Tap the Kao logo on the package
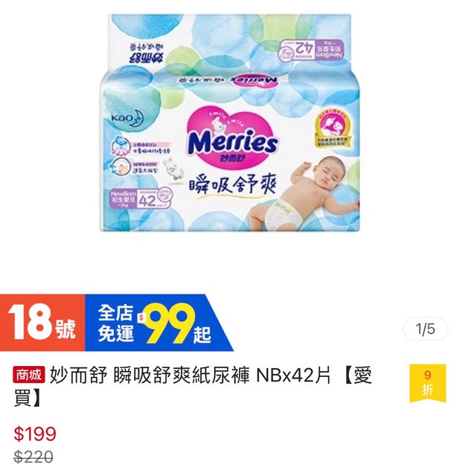This screenshot has width=459, height=476. coord(127,118)
